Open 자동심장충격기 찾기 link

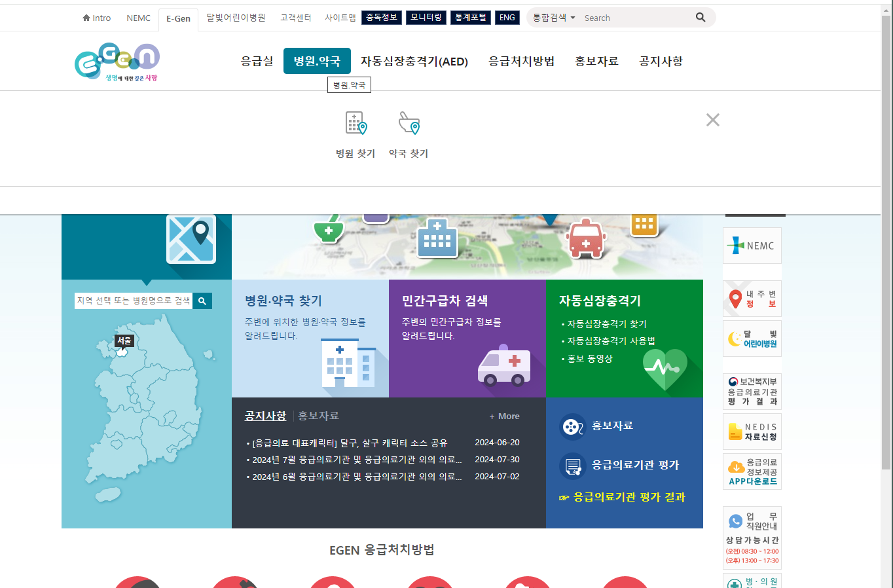tap(607, 324)
